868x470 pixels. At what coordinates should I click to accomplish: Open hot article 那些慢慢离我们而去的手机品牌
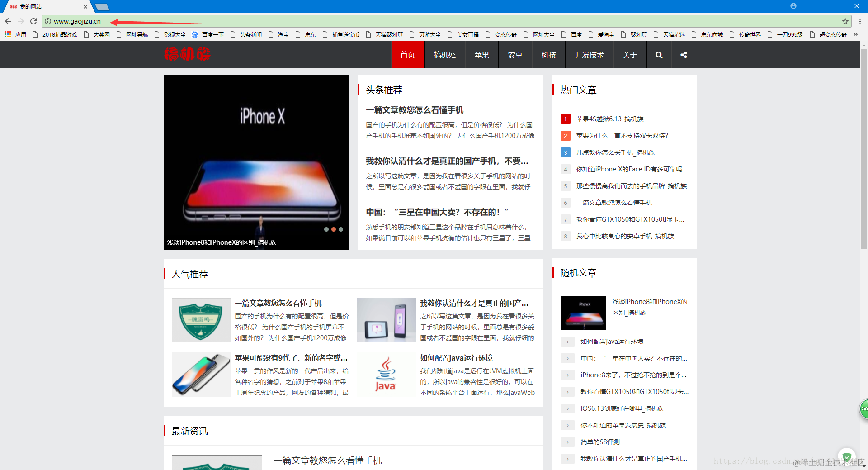click(x=632, y=186)
